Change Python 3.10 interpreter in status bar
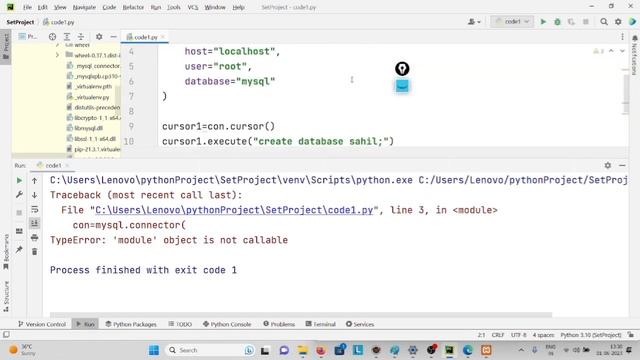640x360 pixels. pyautogui.click(x=591, y=335)
